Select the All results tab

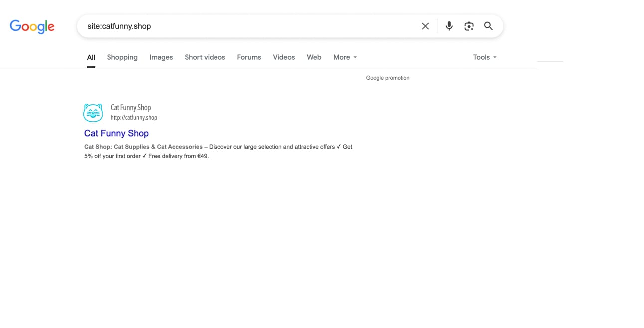tap(91, 57)
